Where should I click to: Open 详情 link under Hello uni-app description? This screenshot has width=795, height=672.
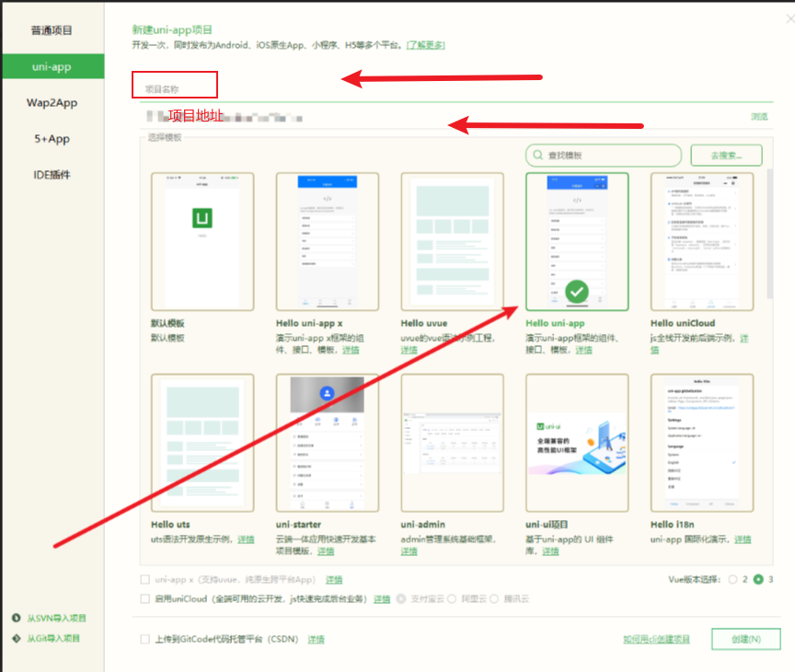pos(583,350)
